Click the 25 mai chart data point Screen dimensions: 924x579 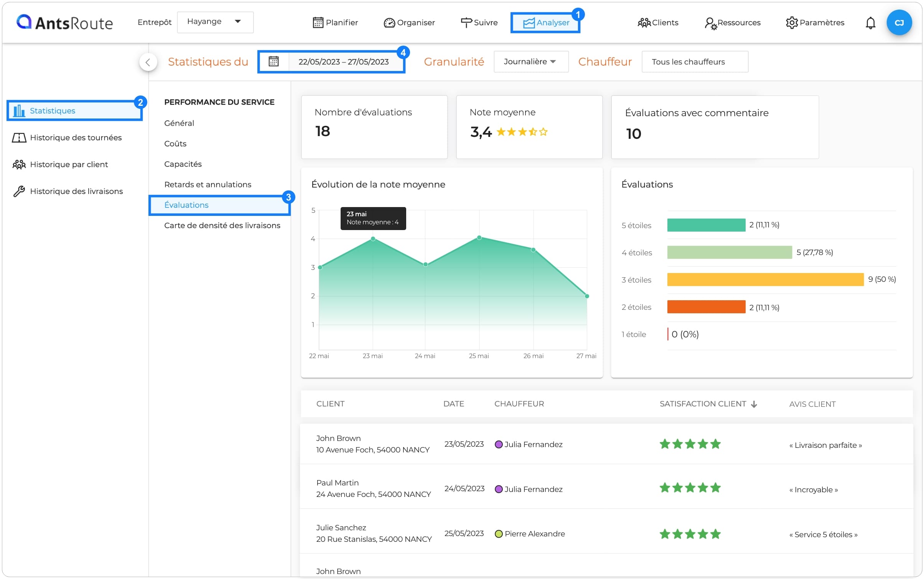click(479, 238)
